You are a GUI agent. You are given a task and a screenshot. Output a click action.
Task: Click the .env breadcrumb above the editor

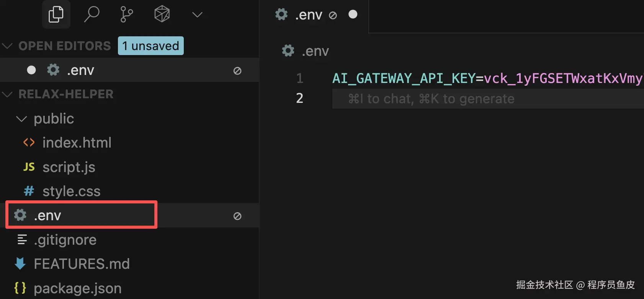click(315, 51)
